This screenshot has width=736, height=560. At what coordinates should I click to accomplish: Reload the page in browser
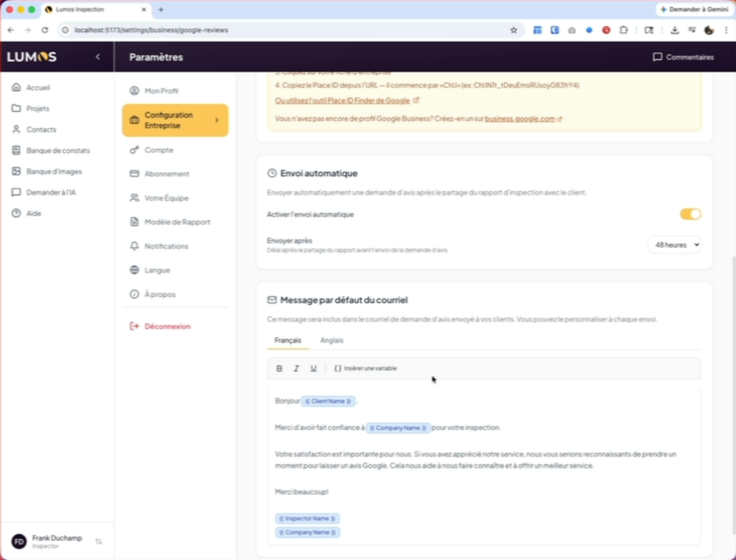[x=45, y=30]
